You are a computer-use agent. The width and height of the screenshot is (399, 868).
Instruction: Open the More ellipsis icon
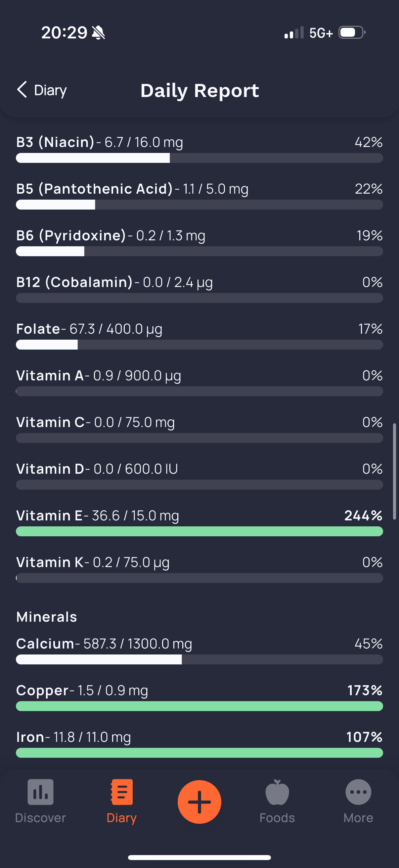(x=358, y=792)
